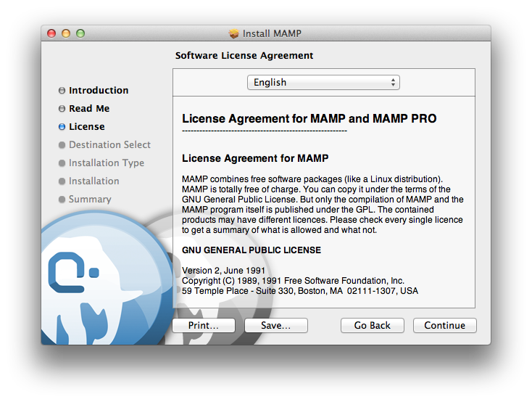Click the Install MAMP window title

click(x=272, y=33)
